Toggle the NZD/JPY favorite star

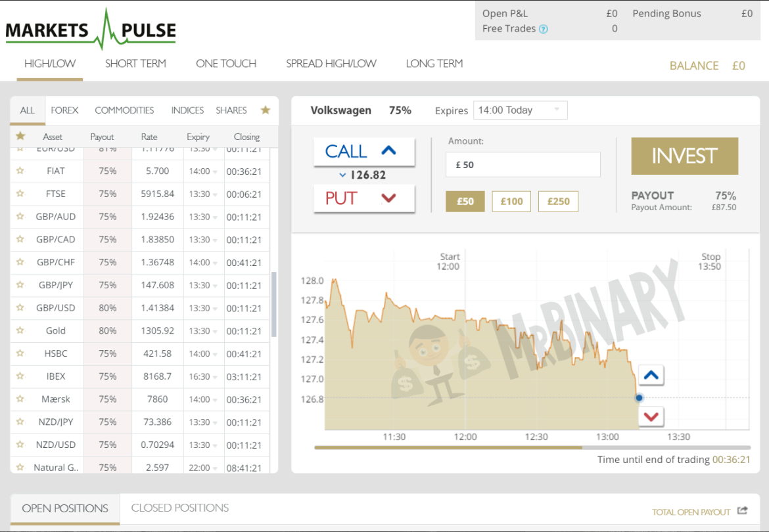(20, 421)
